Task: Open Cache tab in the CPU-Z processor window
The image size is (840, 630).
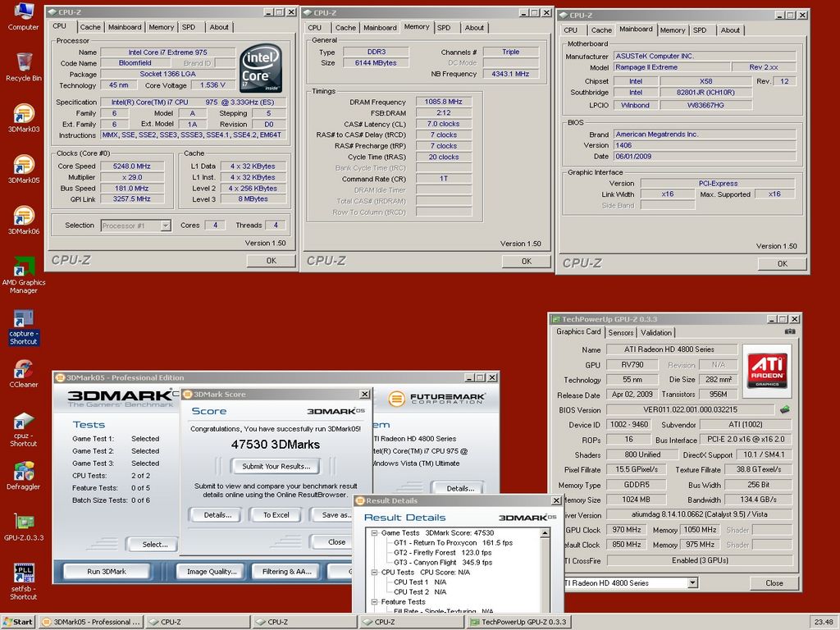Action: tap(90, 27)
